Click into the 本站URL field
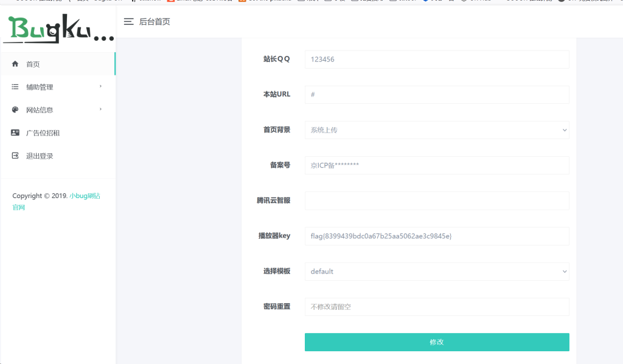 pyautogui.click(x=436, y=95)
